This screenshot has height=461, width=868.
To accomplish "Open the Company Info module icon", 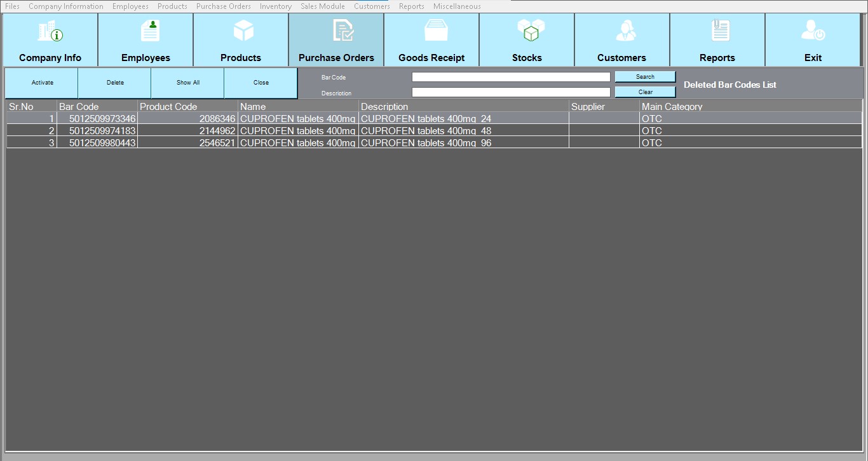I will tap(50, 31).
